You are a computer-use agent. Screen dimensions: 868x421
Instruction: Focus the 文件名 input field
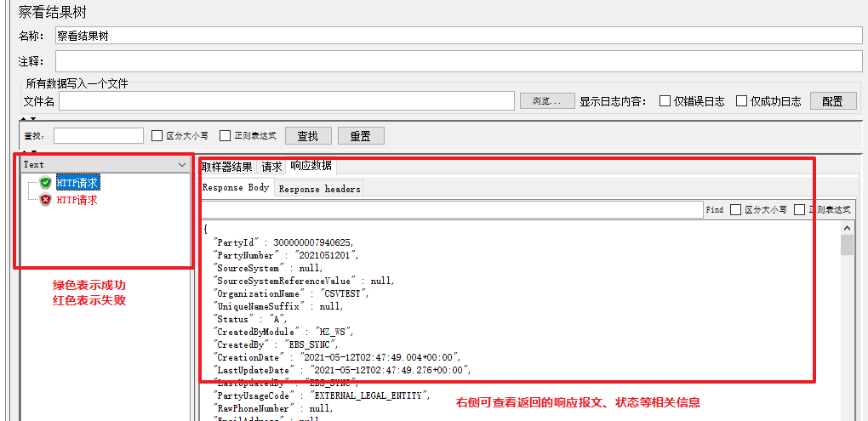287,101
